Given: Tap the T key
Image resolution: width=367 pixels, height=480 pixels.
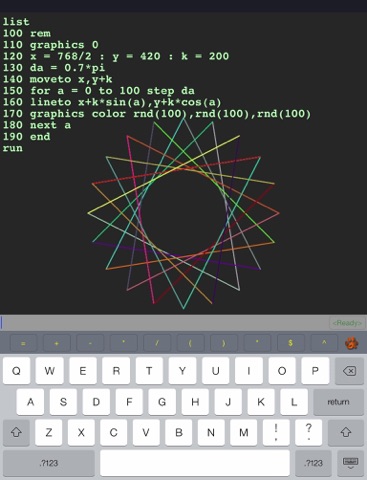Looking at the screenshot, I should click(x=149, y=371).
